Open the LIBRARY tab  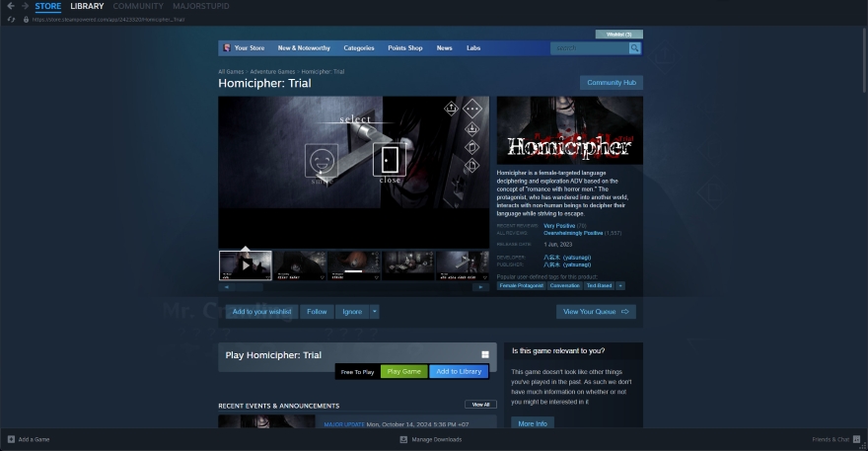pos(87,6)
